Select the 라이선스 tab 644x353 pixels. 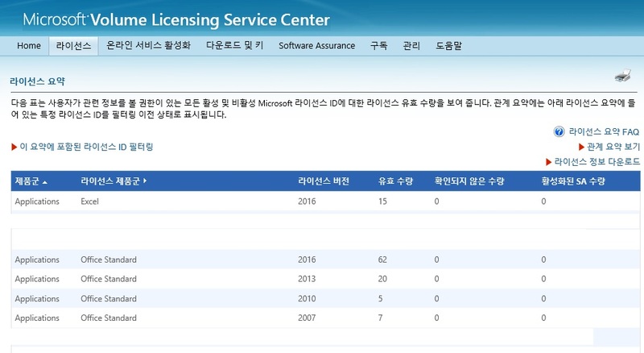pyautogui.click(x=73, y=46)
